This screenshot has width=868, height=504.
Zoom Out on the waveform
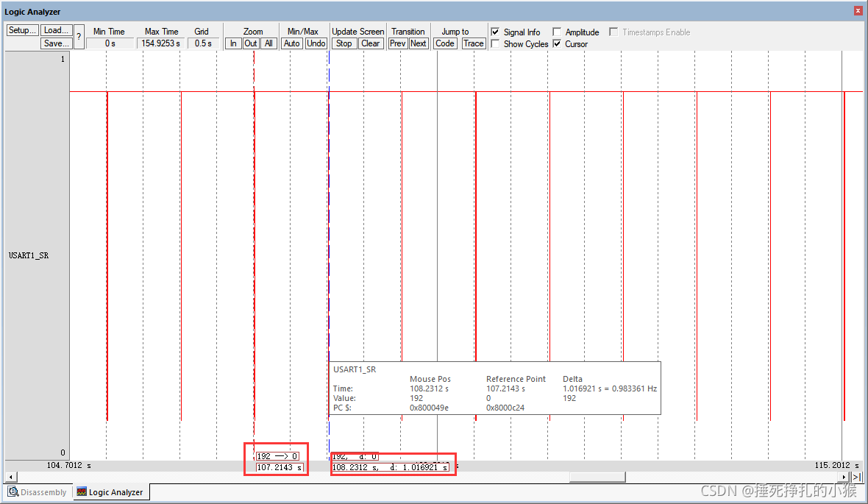(251, 43)
